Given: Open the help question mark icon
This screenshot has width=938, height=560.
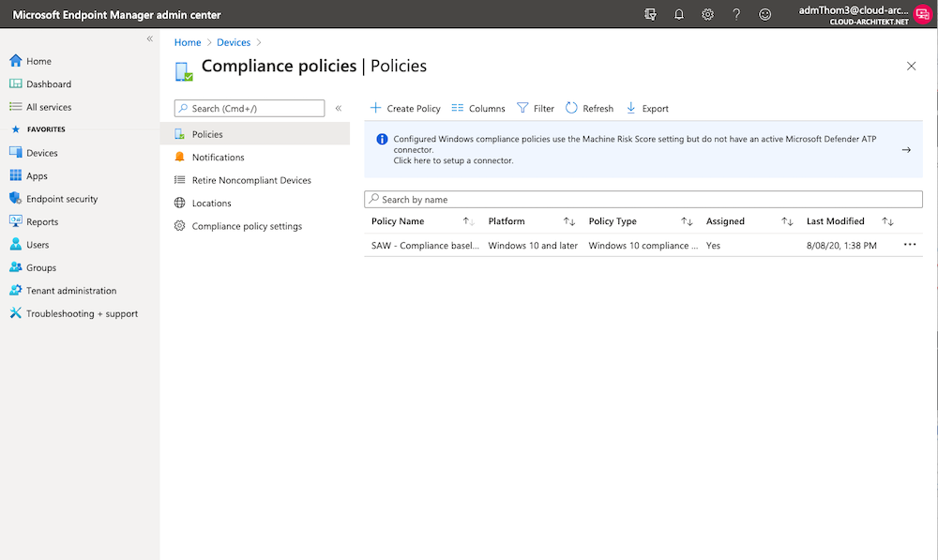Looking at the screenshot, I should pos(736,14).
